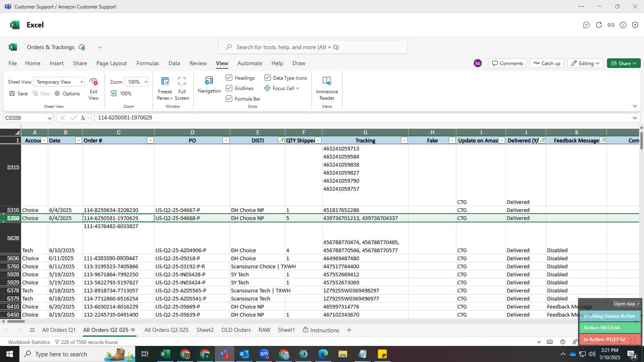Add a new sheet with plus icon

tap(349, 330)
